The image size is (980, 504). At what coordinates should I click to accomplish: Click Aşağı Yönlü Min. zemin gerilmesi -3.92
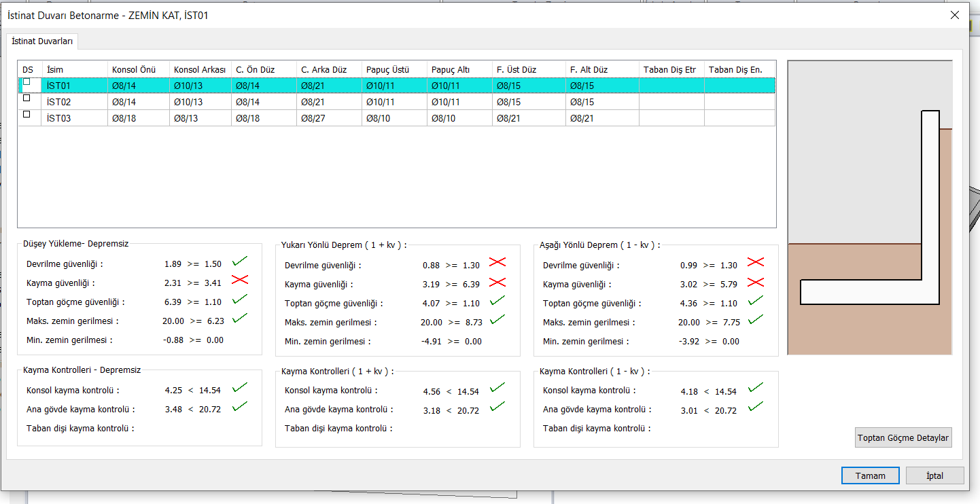pyautogui.click(x=709, y=342)
